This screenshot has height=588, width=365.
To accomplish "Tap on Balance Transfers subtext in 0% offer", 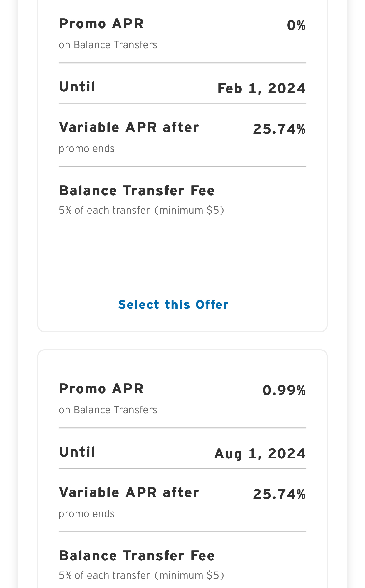I will coord(108,45).
